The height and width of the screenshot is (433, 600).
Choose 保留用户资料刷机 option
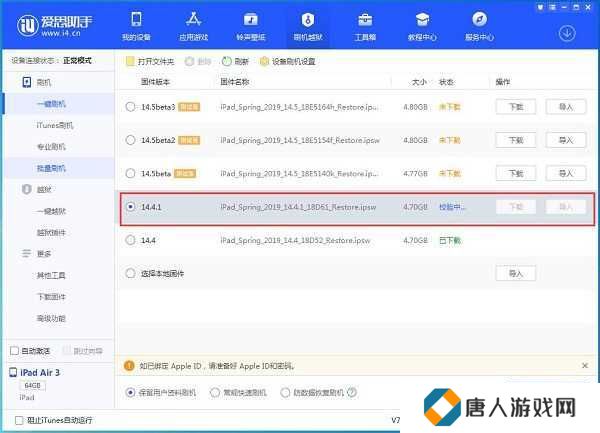(130, 392)
